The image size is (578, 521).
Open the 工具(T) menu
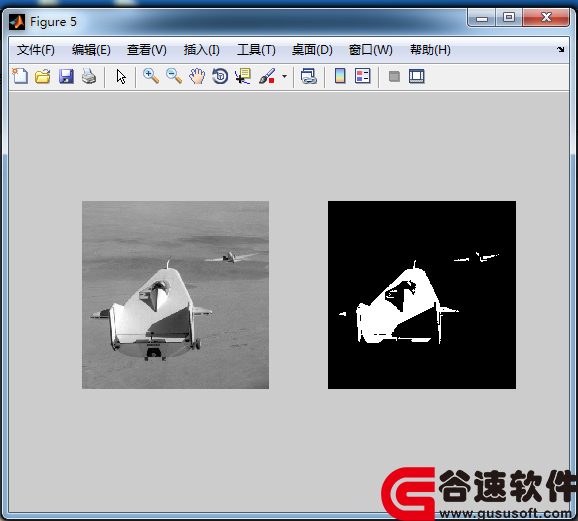pos(256,50)
